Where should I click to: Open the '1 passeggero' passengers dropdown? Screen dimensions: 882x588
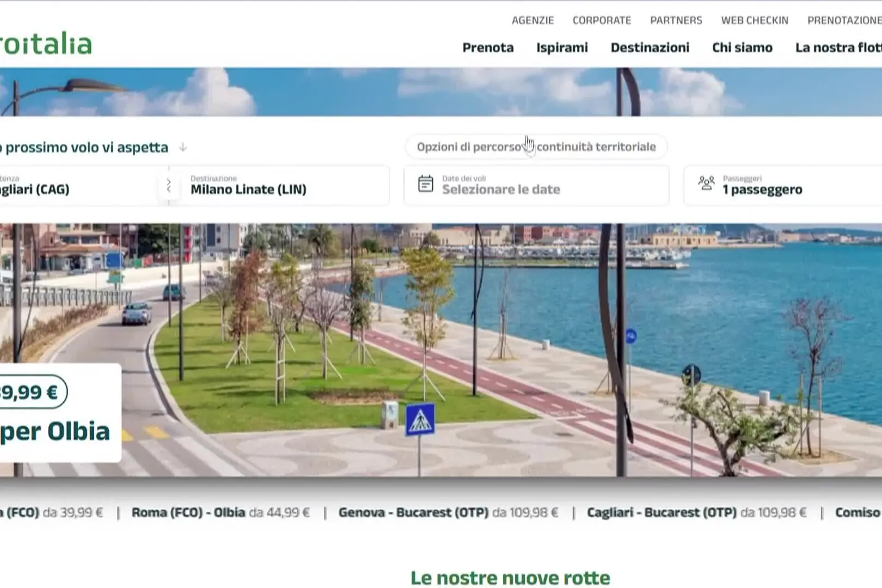[762, 189]
